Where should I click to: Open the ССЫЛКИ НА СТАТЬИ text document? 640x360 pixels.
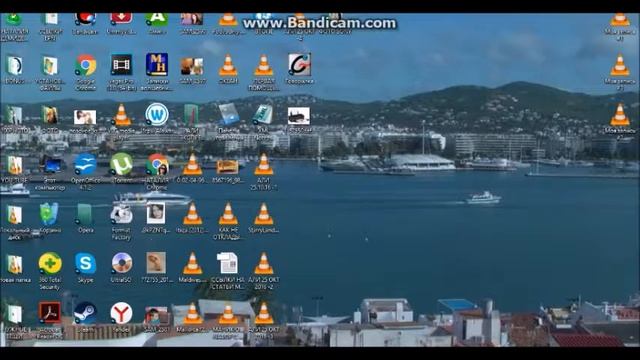(227, 263)
